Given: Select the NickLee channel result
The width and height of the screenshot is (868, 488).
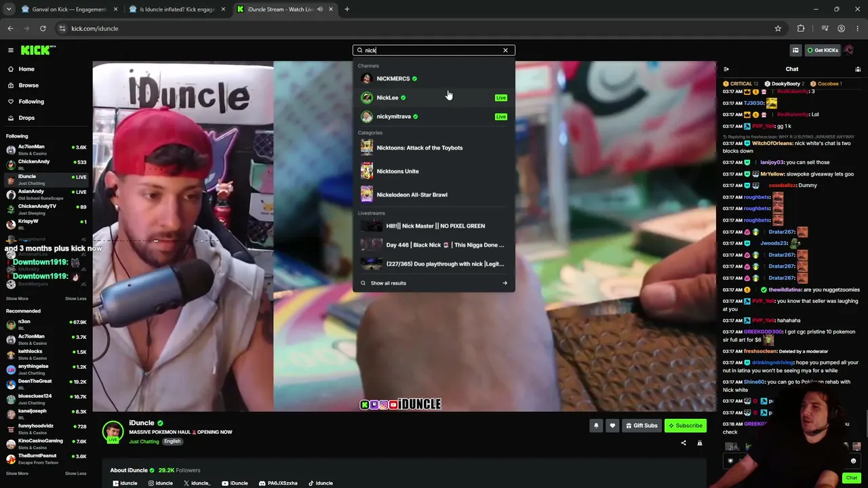Looking at the screenshot, I should point(434,98).
